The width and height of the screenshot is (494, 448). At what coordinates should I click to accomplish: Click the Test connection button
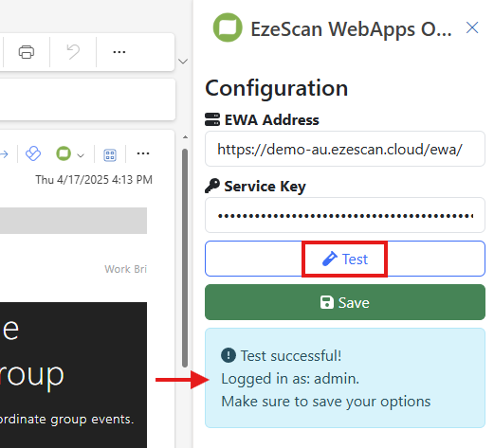point(345,259)
